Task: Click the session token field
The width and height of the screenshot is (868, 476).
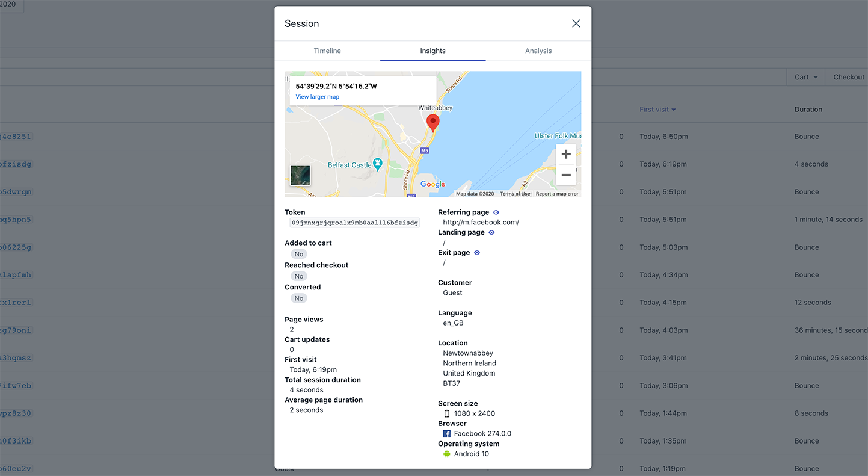Action: click(x=354, y=223)
